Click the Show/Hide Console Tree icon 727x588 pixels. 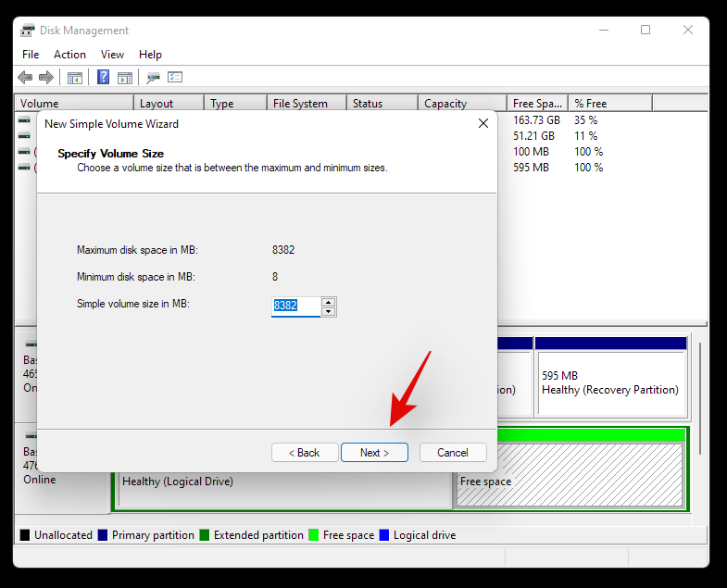[x=75, y=78]
